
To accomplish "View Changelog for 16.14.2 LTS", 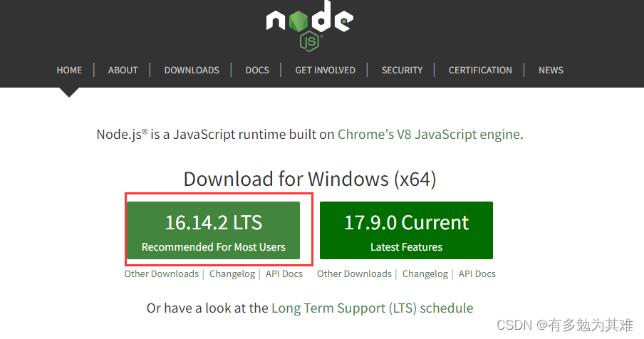I will (x=232, y=273).
